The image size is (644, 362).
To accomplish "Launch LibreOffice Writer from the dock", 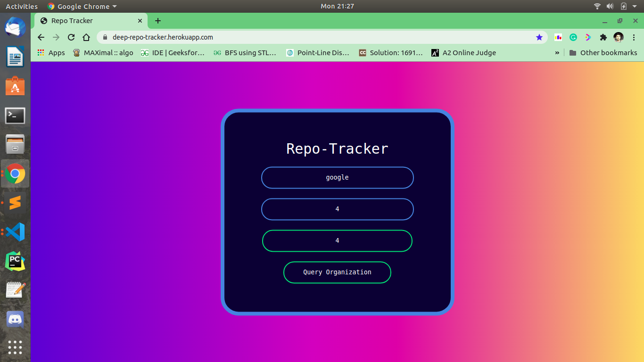I will coord(15,57).
